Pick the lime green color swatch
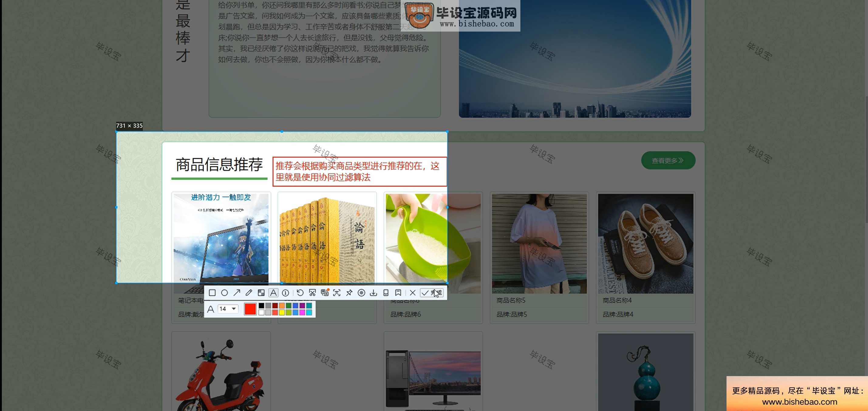Image resolution: width=868 pixels, height=411 pixels. click(x=289, y=312)
